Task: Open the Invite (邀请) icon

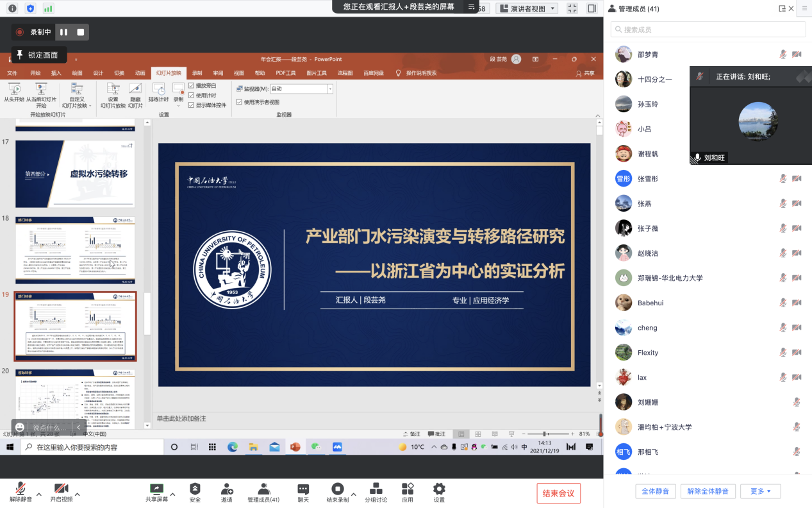Action: (x=227, y=489)
